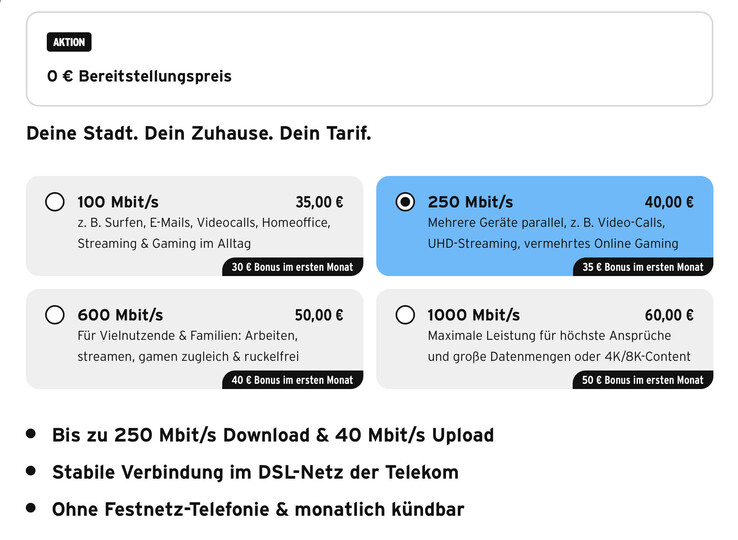The height and width of the screenshot is (540, 738).
Task: Select the 100 Mbit/s radio button
Action: click(x=55, y=202)
